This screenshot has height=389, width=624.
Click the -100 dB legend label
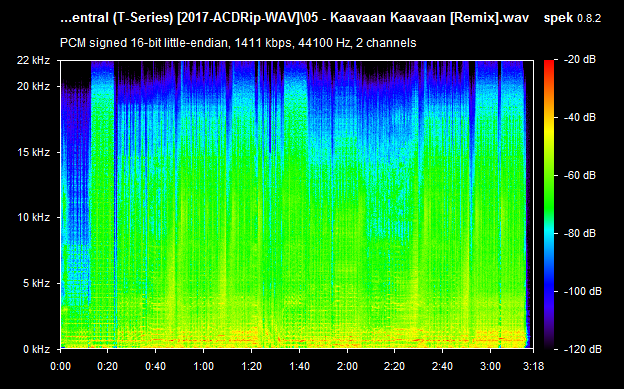pos(583,291)
